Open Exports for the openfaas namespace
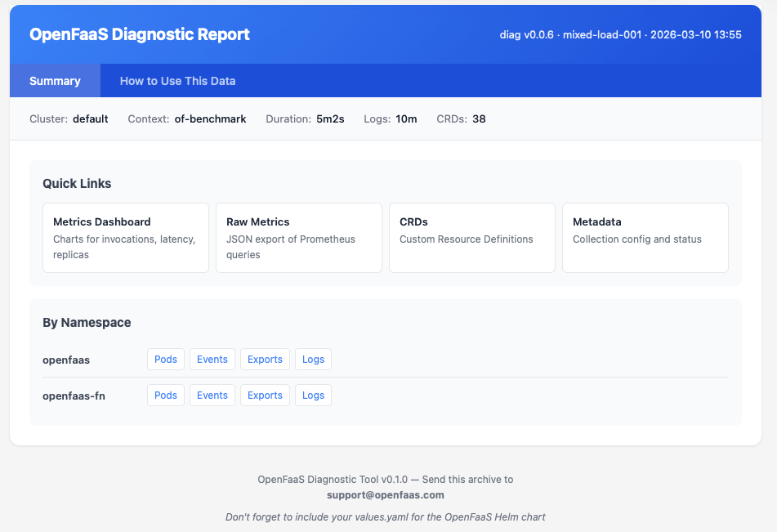 (265, 359)
